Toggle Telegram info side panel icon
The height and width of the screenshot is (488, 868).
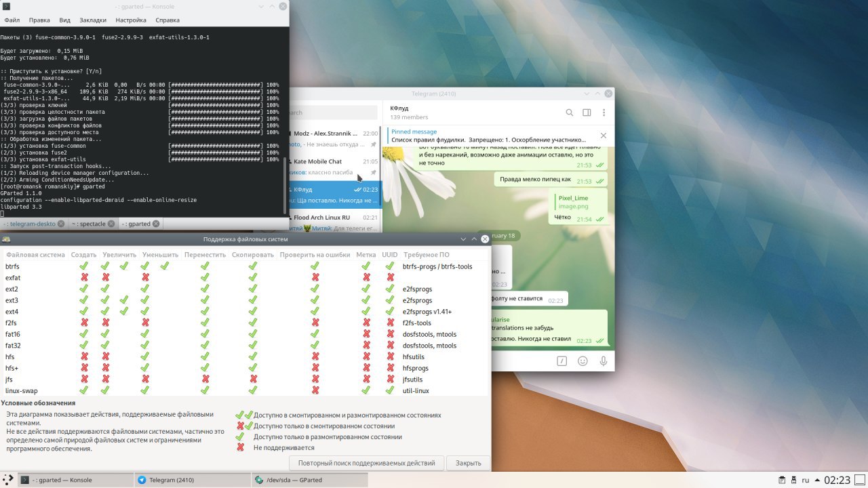pos(587,113)
